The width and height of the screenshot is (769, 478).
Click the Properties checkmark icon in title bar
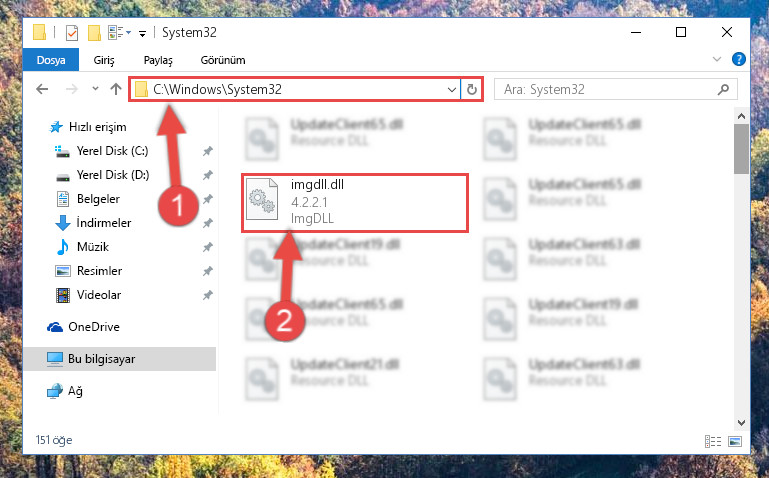[72, 33]
